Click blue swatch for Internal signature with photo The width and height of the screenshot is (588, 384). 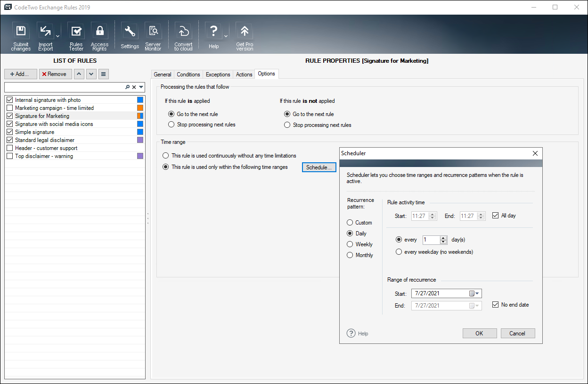coord(140,100)
